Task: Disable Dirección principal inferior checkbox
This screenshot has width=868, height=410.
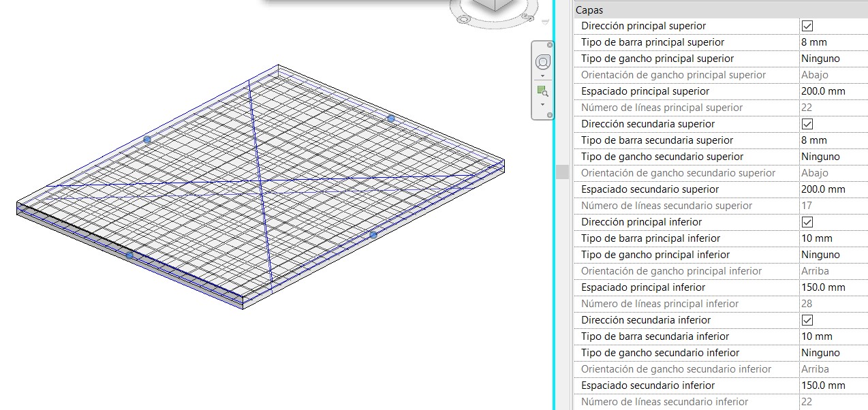Action: pyautogui.click(x=807, y=222)
